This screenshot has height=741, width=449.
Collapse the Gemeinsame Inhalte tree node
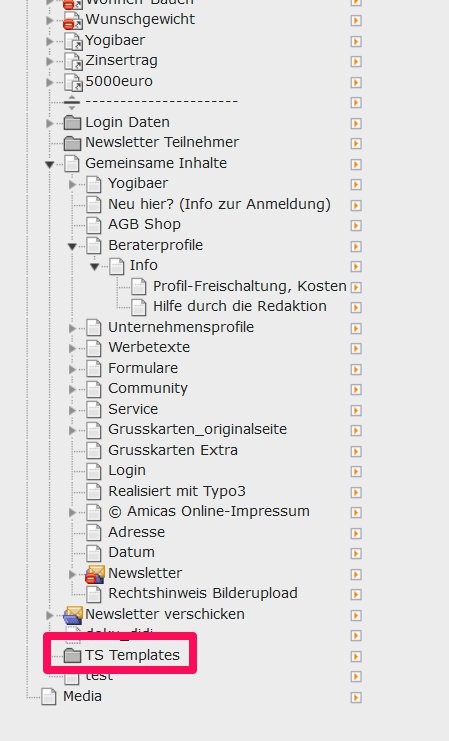tap(50, 164)
